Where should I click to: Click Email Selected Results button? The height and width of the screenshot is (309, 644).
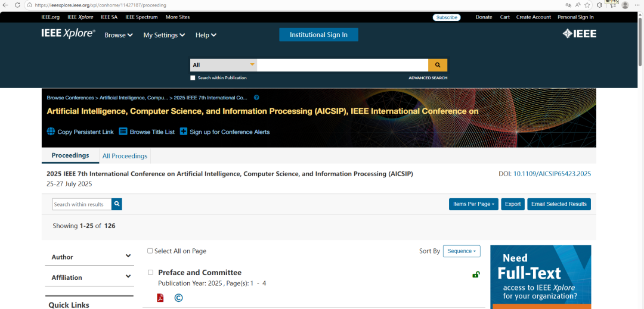coord(559,204)
